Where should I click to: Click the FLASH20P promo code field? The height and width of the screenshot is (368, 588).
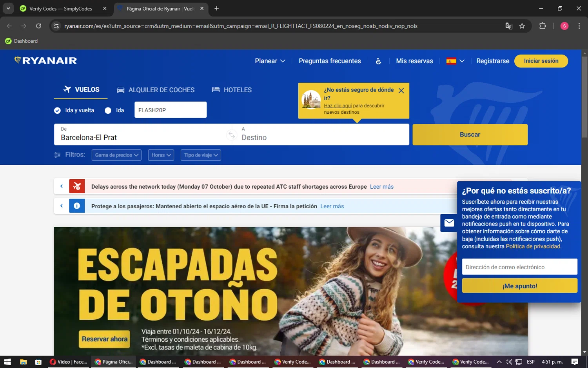click(x=171, y=110)
